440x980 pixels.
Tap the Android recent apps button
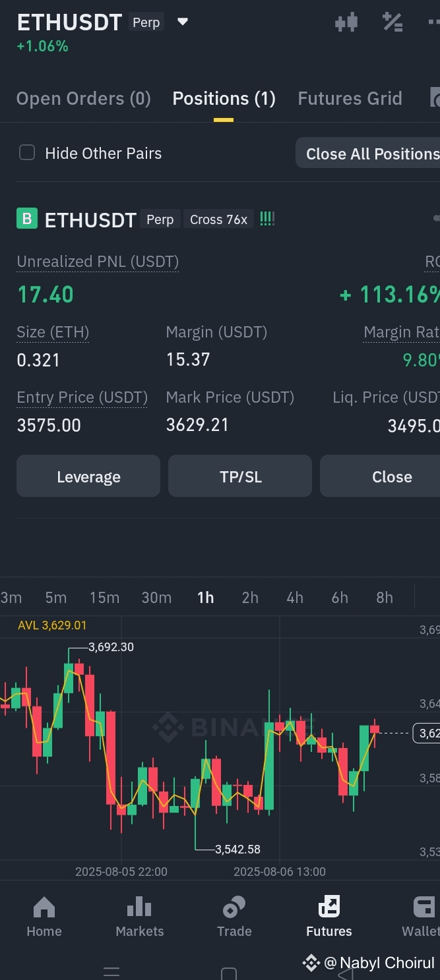click(x=111, y=972)
